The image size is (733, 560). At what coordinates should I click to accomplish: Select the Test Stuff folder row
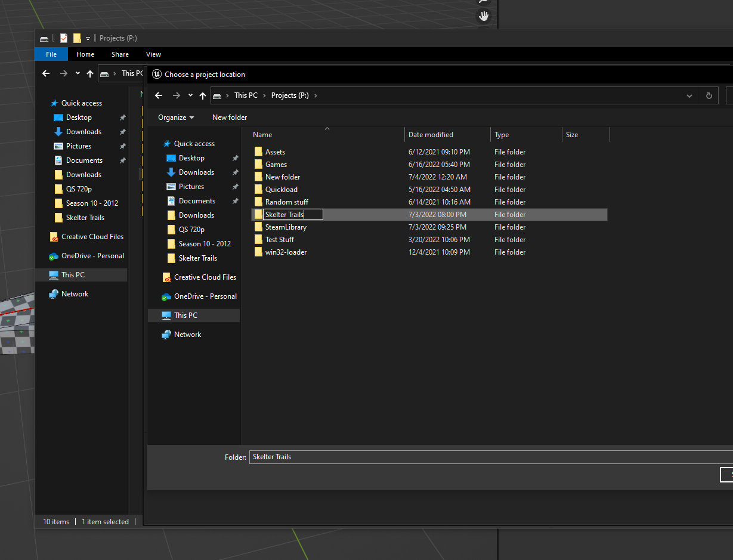(x=429, y=240)
